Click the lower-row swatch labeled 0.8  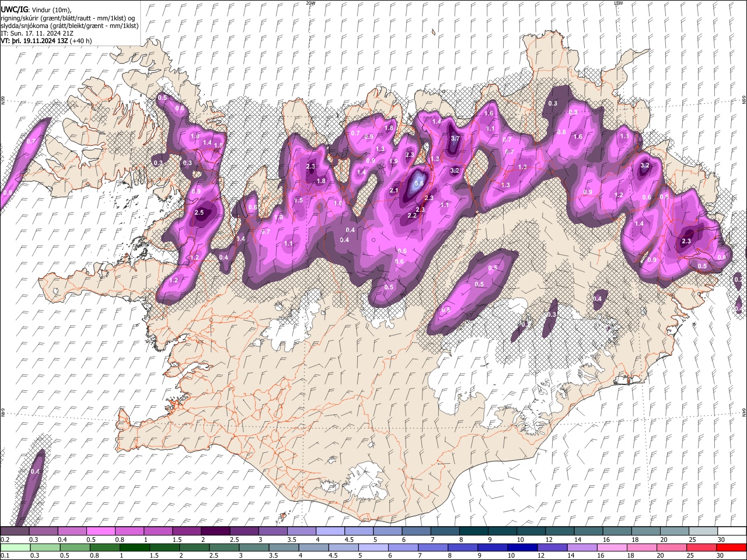[105, 547]
